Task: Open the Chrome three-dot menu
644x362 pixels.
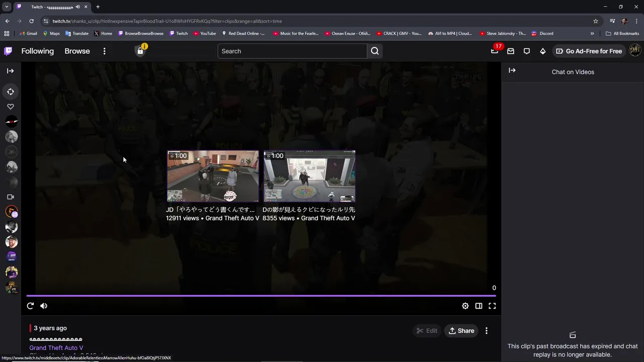Action: point(636,21)
